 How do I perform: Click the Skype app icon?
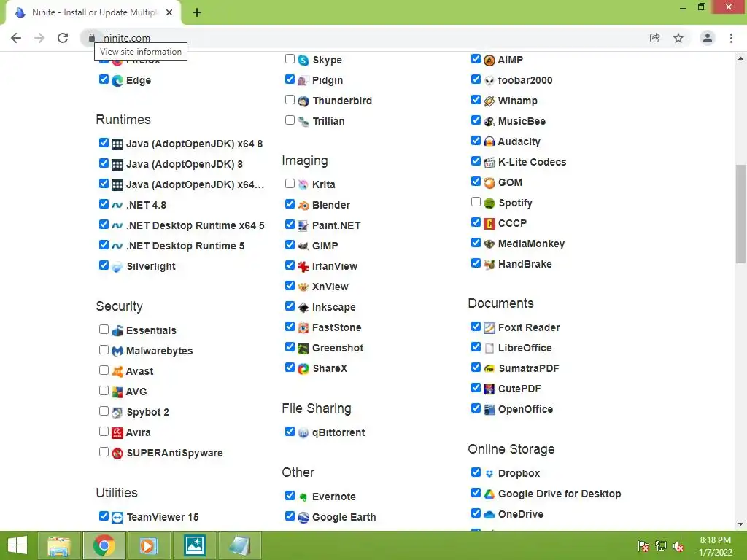click(x=303, y=60)
